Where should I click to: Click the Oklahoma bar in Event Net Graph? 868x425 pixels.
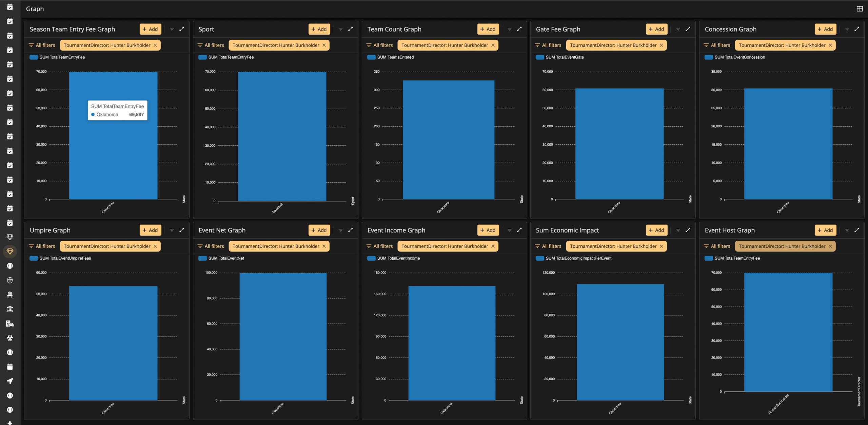pos(283,337)
